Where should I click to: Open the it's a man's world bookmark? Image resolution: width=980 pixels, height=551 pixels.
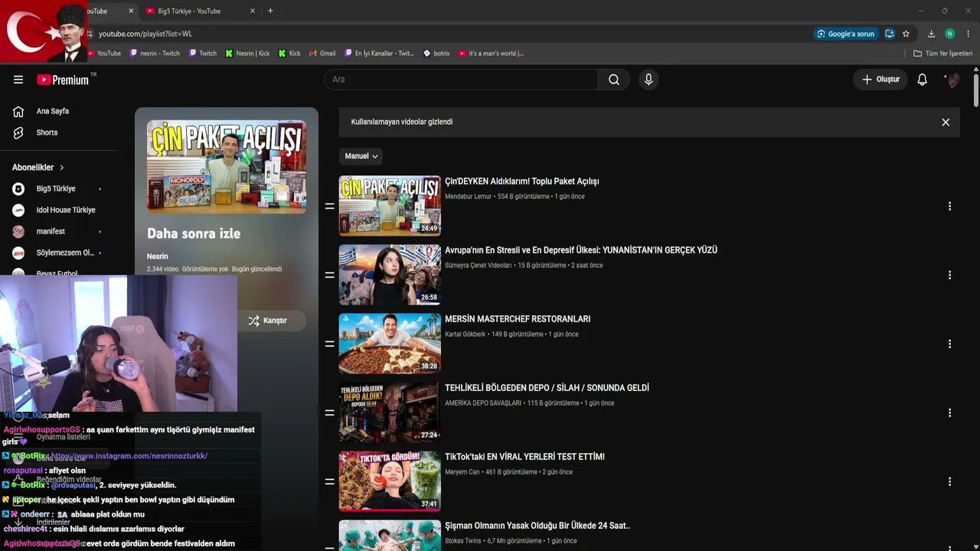coord(491,54)
